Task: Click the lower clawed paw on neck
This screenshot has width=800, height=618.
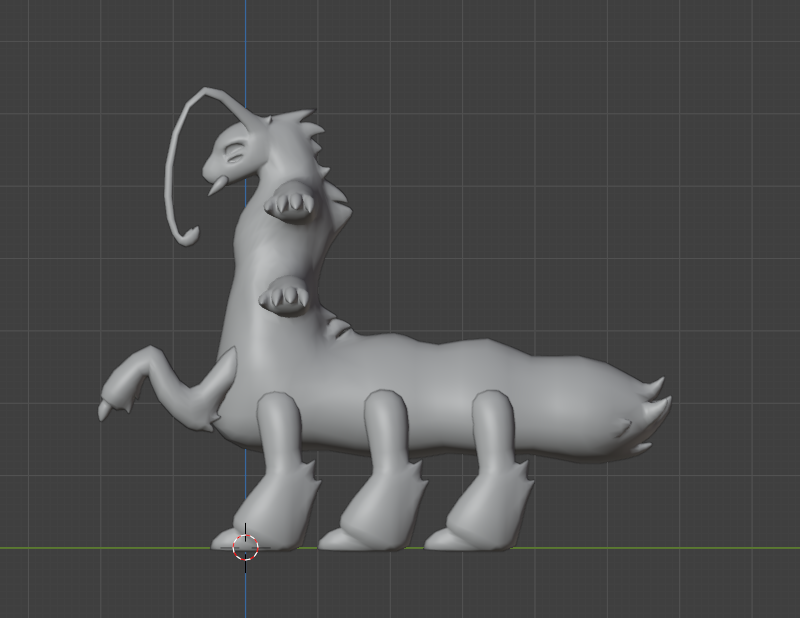Action: (285, 296)
